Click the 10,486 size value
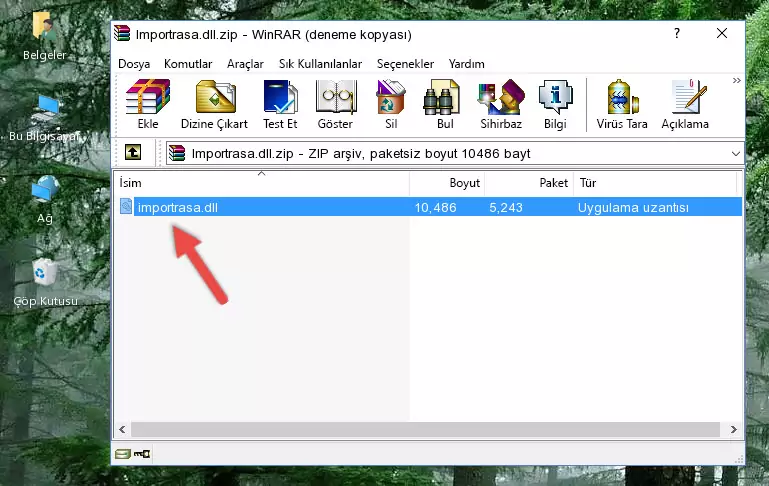Screen dimensions: 769x486 point(435,207)
